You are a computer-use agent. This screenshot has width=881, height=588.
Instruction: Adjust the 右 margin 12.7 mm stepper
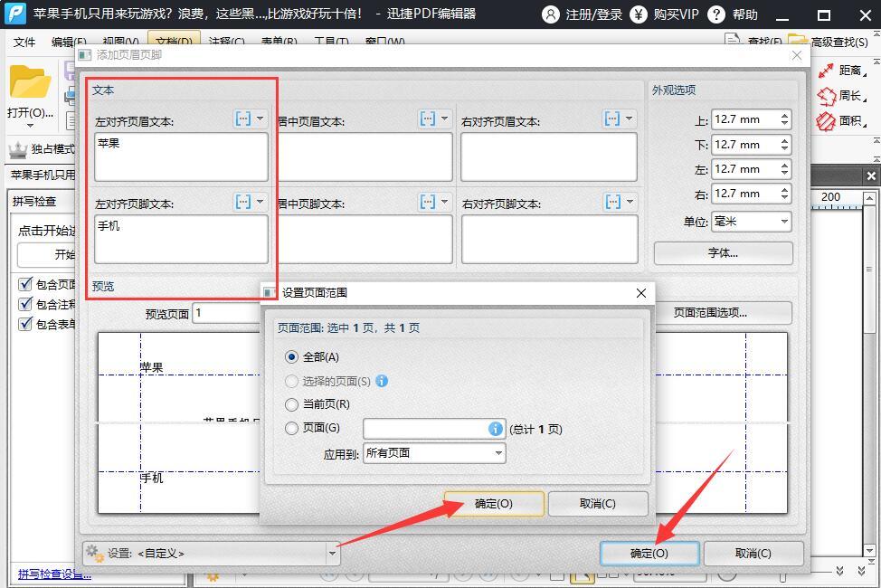point(784,194)
